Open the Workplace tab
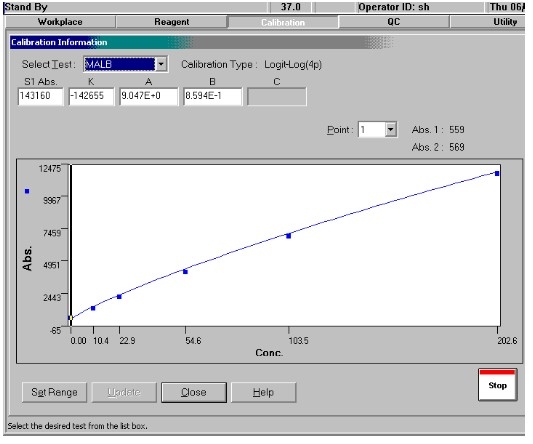 (x=60, y=22)
